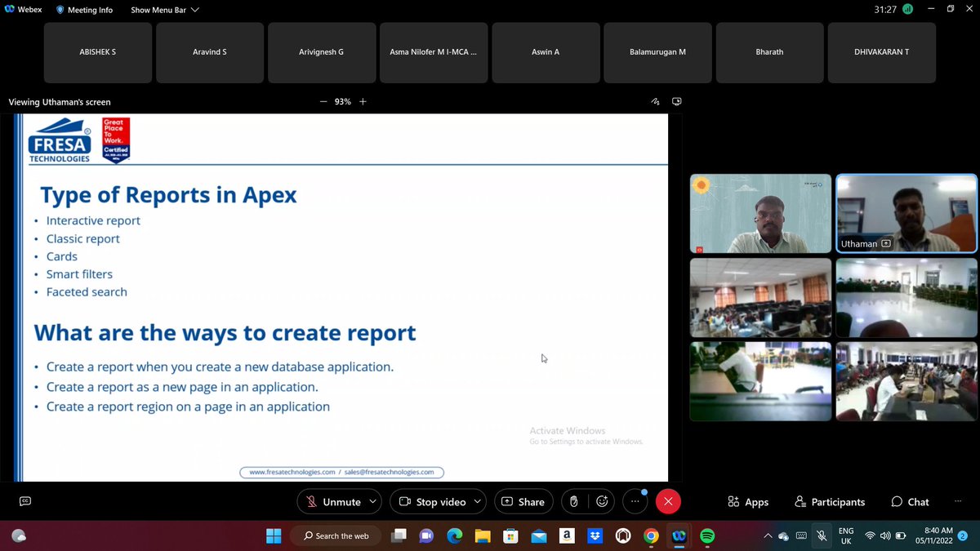Open More options ellipsis button

click(635, 502)
